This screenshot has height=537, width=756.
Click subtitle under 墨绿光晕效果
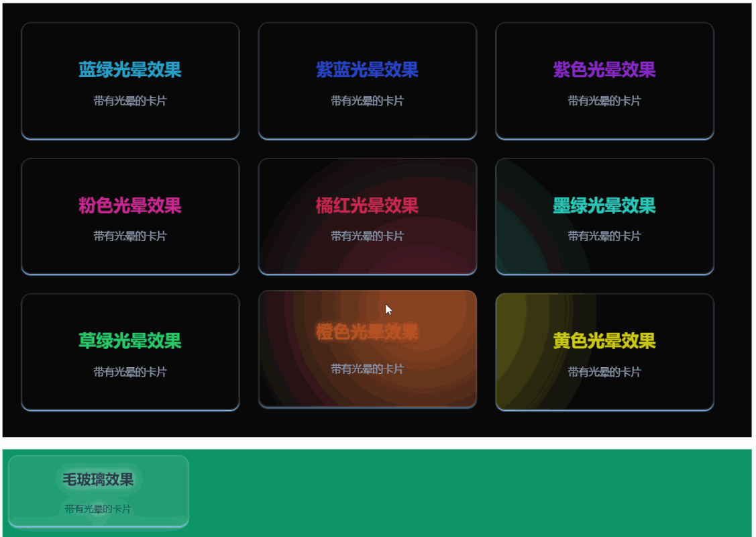[604, 236]
